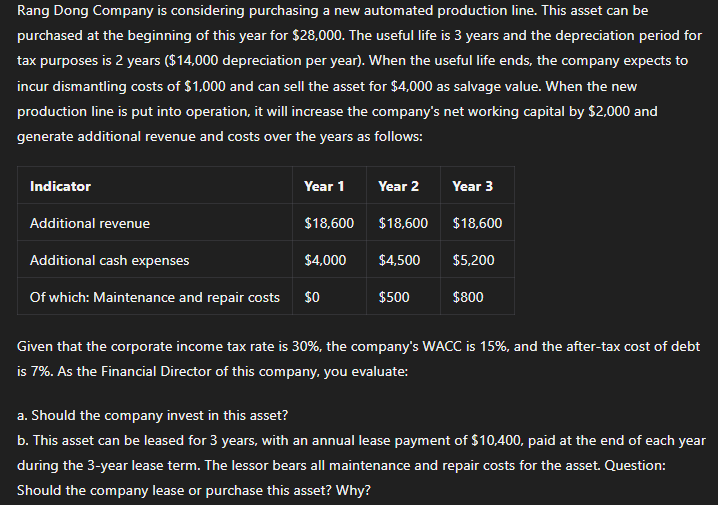
Task: Click question a about investing in asset
Action: (x=152, y=415)
